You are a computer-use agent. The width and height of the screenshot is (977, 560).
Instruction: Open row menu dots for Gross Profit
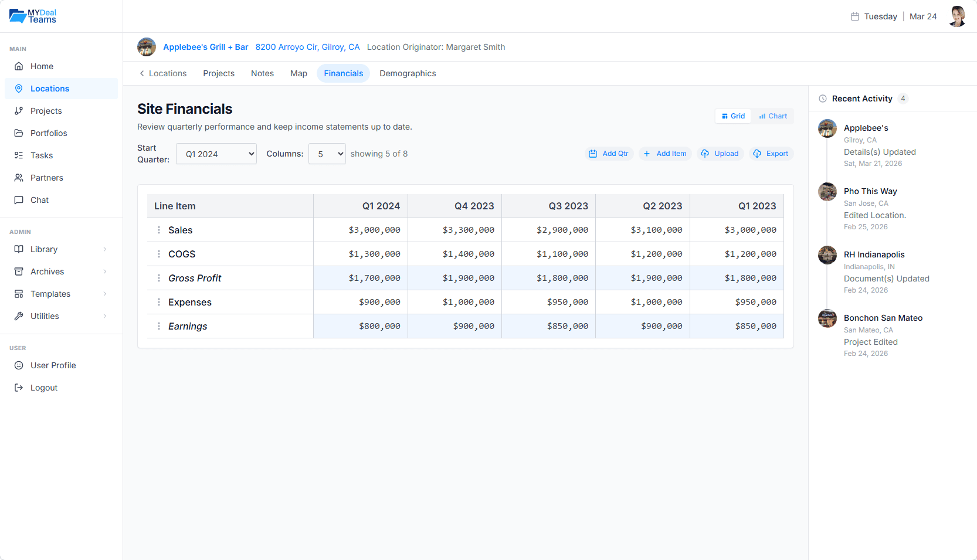pyautogui.click(x=159, y=278)
